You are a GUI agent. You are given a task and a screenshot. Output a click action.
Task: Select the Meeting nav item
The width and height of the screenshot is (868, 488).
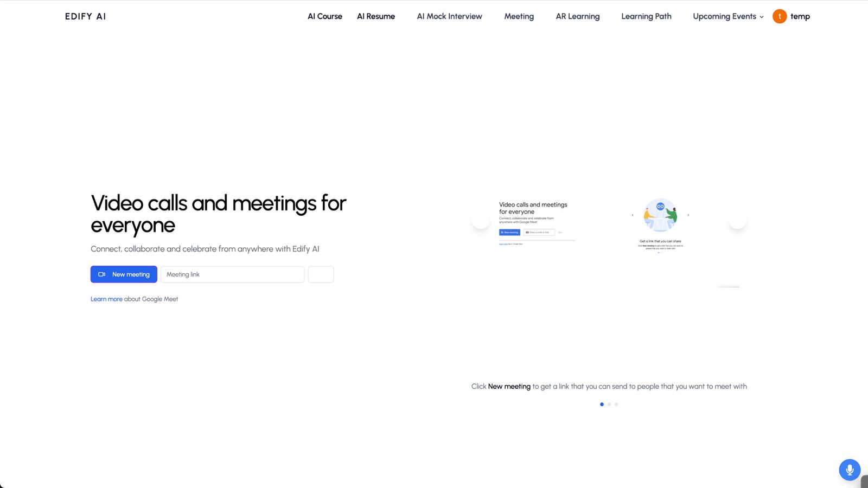pyautogui.click(x=519, y=16)
